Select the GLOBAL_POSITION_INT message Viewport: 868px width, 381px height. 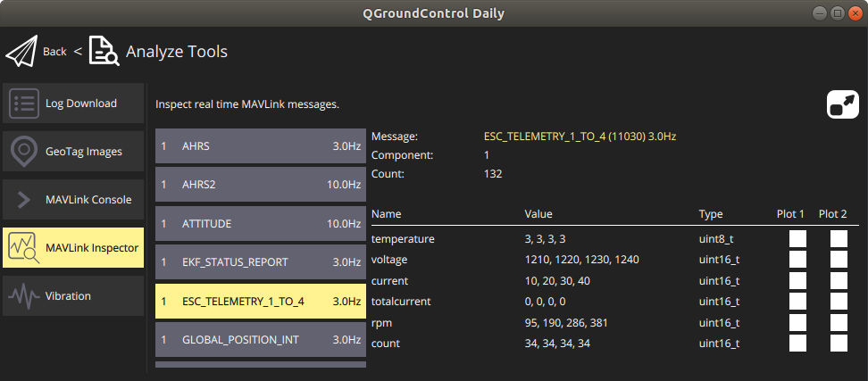pos(261,340)
